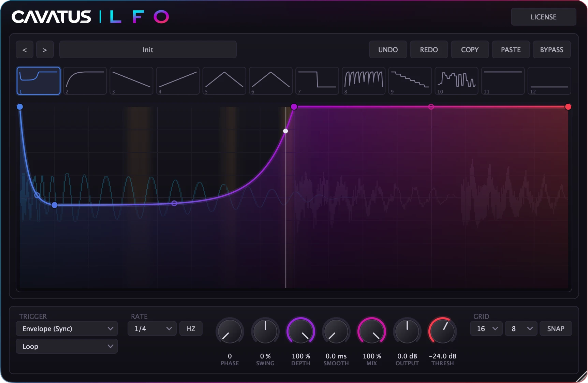This screenshot has height=383, width=588.
Task: Select shape slot 6 triangle
Action: [x=270, y=81]
